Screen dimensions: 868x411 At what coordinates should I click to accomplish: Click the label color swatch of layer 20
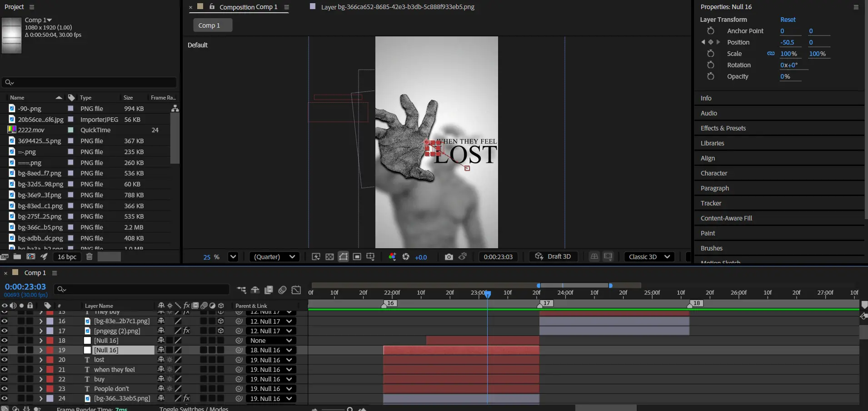pyautogui.click(x=50, y=360)
